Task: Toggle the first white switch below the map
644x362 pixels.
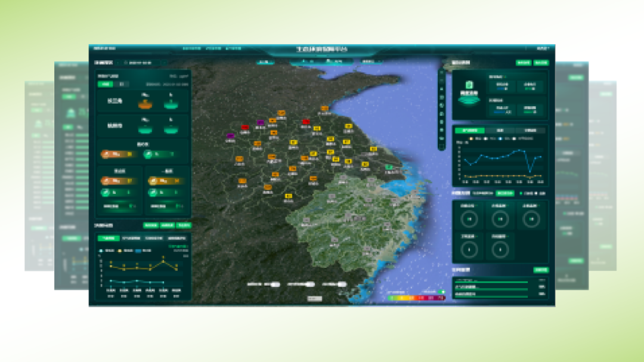Action: 274,284
